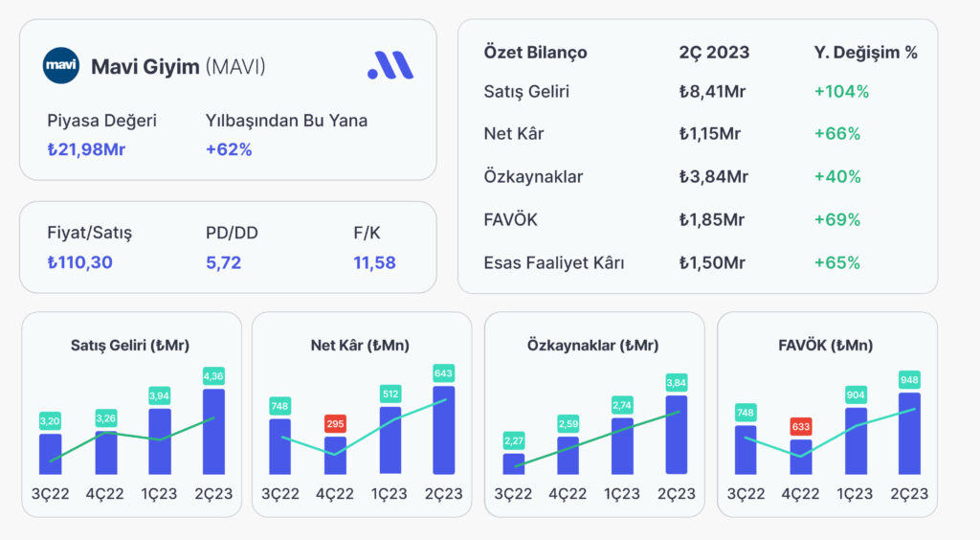Viewport: 980px width, 540px height.
Task: Click the Satış Geliri (₺Mr) chart title
Action: point(130,346)
